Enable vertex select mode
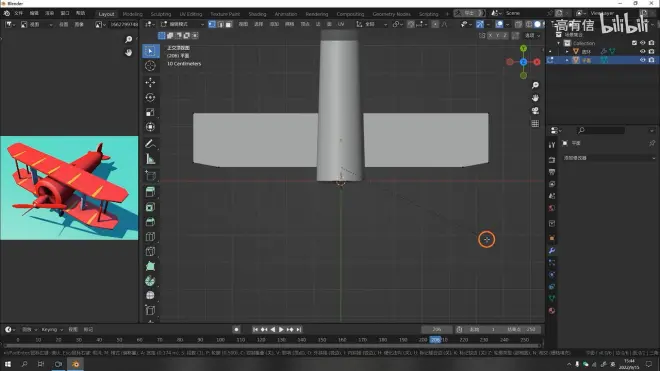This screenshot has width=660, height=371. [x=212, y=24]
